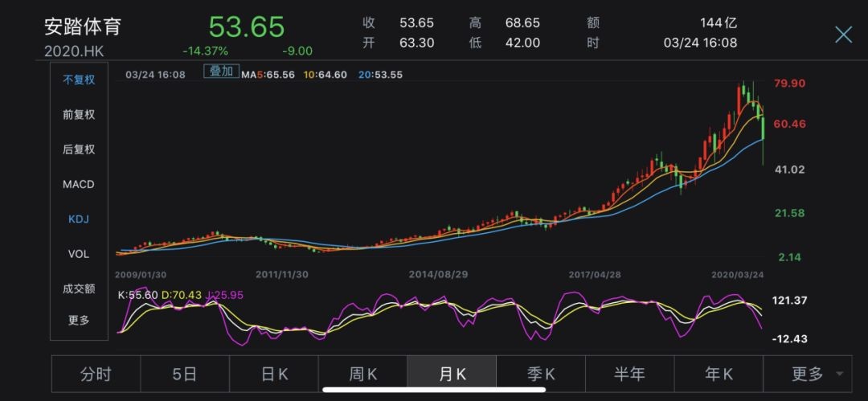
Task: Click the 41.02 price axis label
Action: pyautogui.click(x=789, y=170)
